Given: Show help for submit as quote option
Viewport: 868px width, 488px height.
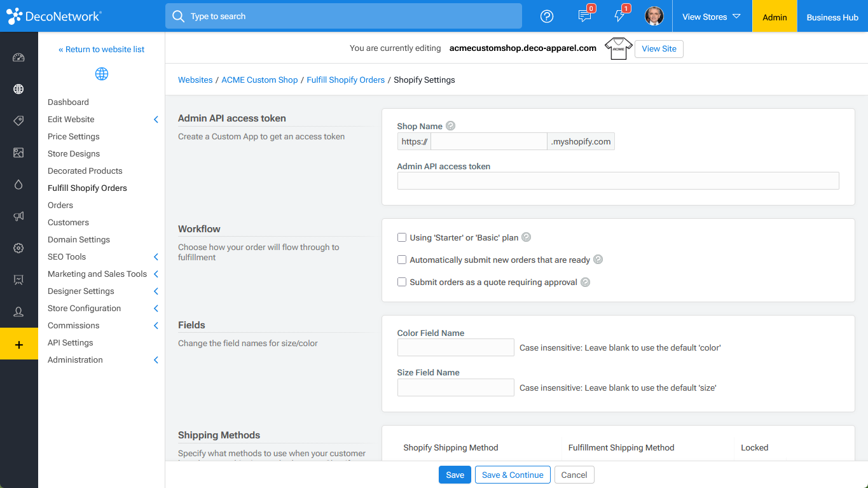Looking at the screenshot, I should tap(586, 282).
